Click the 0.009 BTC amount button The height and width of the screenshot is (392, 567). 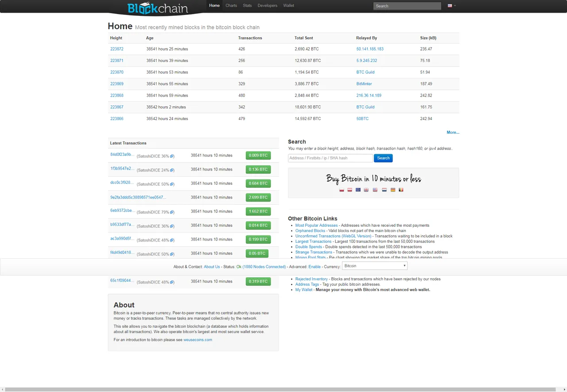coord(258,155)
